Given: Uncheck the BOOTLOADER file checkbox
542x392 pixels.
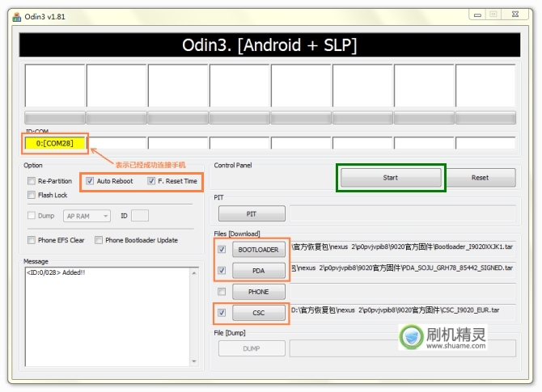Looking at the screenshot, I should pyautogui.click(x=222, y=249).
